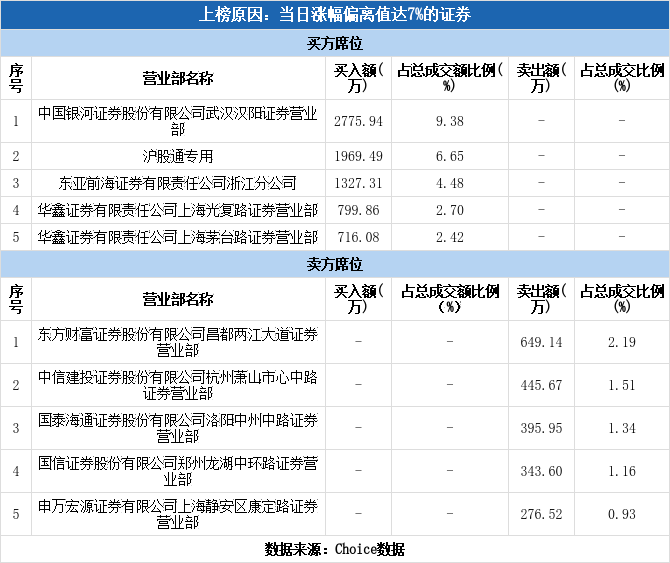Click the 沪股通专用 buyer row name
The width and height of the screenshot is (670, 563).
coord(178,156)
